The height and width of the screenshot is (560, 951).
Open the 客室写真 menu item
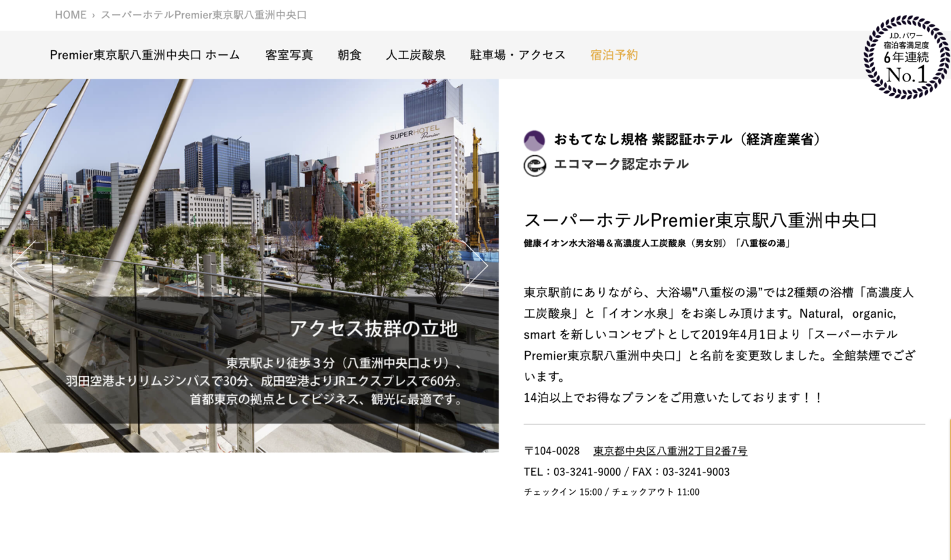(289, 55)
